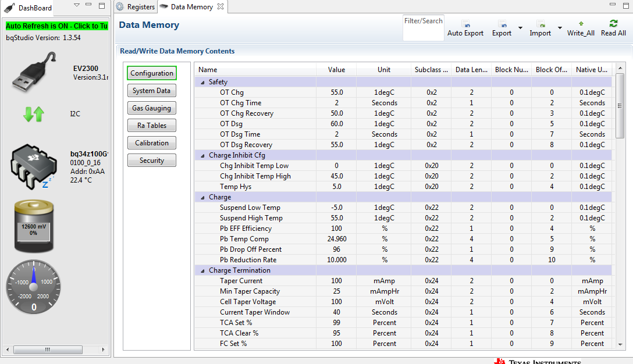Image resolution: width=633 pixels, height=364 pixels.
Task: Click the bq34z100G chip icon
Action: coord(34,166)
